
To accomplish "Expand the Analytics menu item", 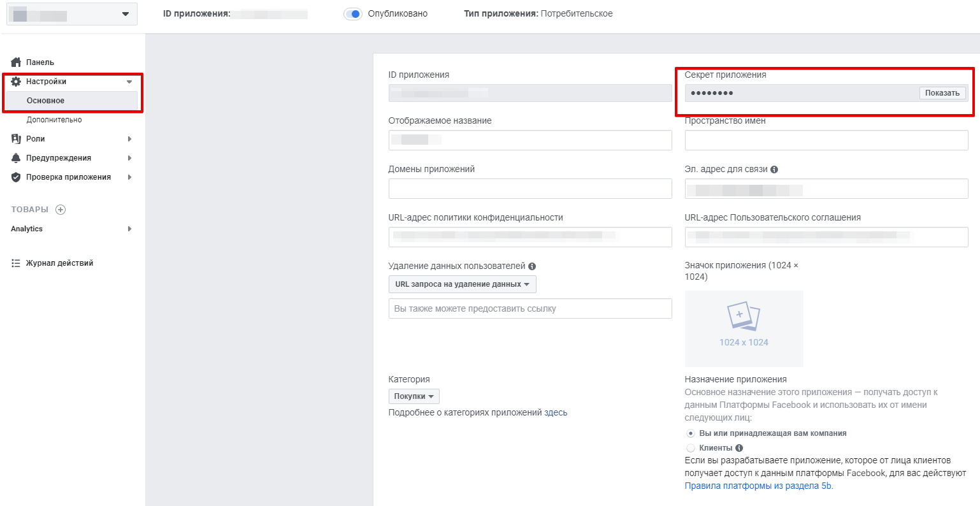I will coord(71,229).
